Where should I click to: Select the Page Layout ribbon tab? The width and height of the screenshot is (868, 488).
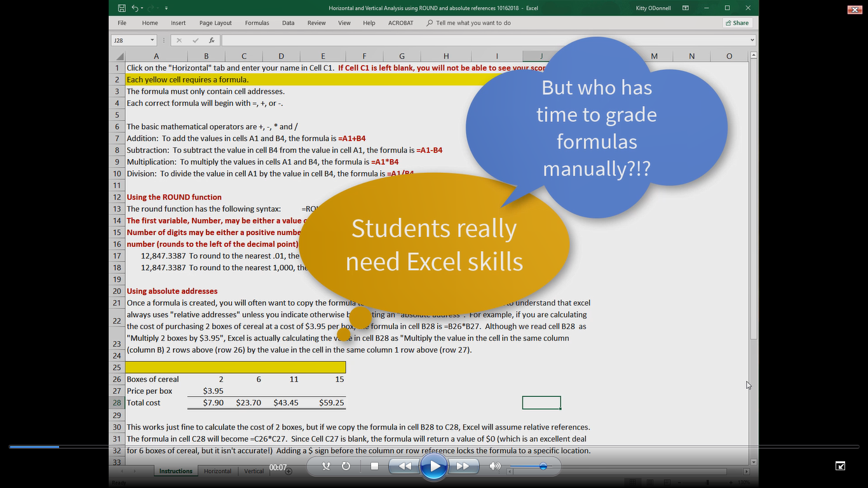[215, 23]
